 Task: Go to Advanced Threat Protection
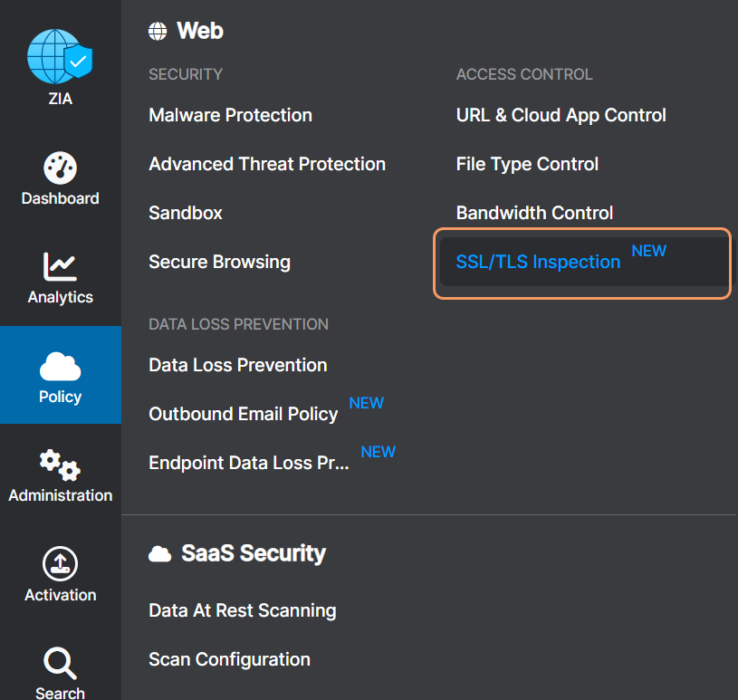click(266, 164)
